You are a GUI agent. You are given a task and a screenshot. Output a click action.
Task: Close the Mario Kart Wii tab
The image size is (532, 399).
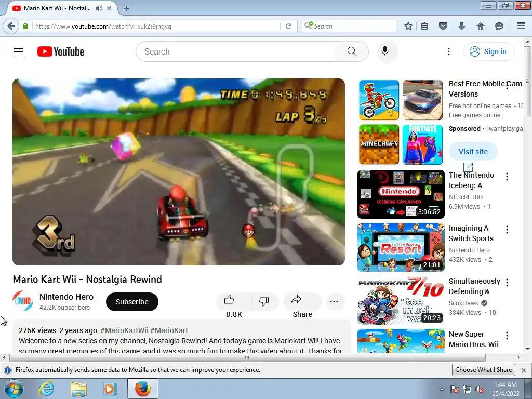click(x=109, y=8)
